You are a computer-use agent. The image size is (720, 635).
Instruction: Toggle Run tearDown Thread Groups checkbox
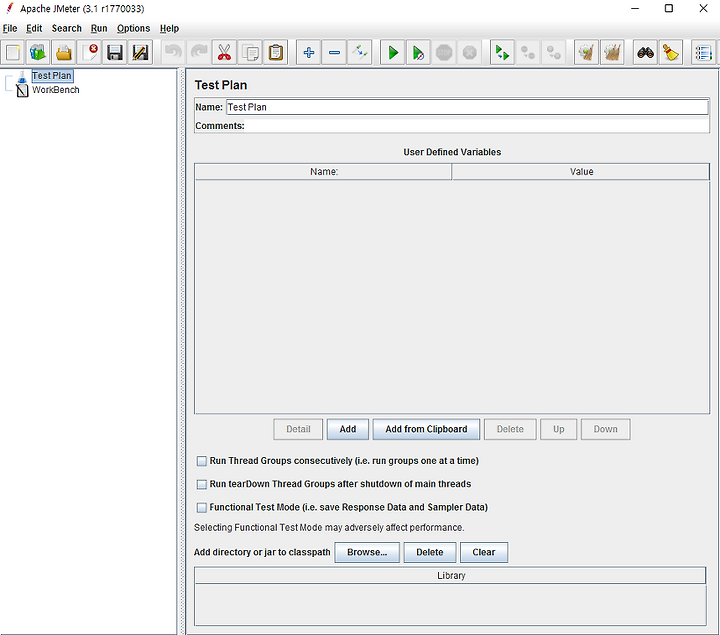point(202,484)
